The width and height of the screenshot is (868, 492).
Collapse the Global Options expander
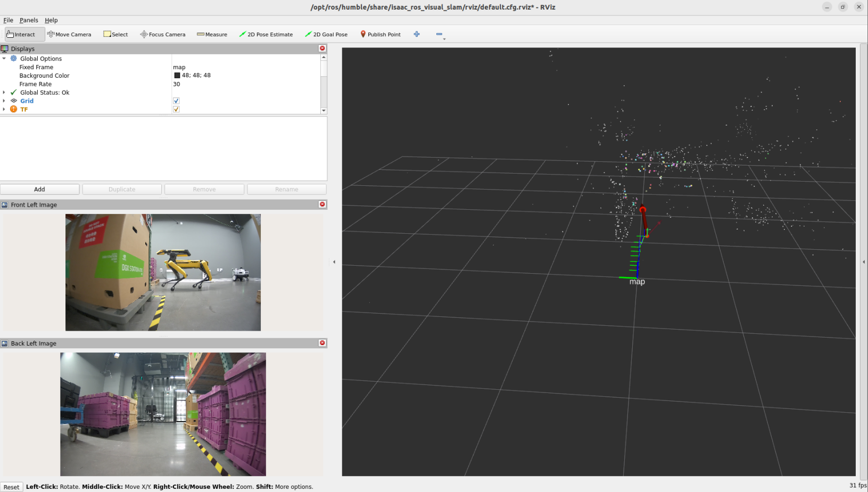(x=4, y=59)
